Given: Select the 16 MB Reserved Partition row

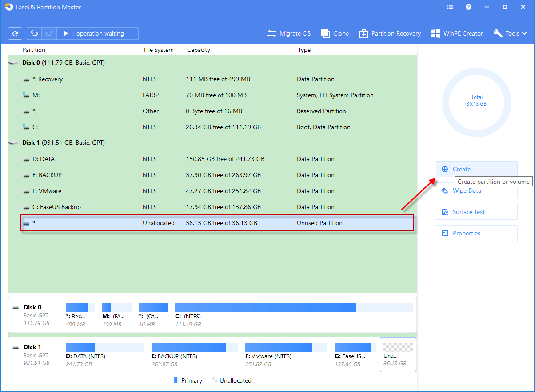Looking at the screenshot, I should click(212, 111).
